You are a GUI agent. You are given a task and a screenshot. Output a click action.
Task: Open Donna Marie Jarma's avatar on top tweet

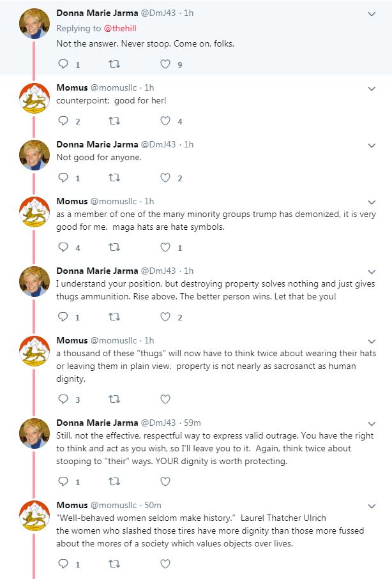(x=34, y=24)
